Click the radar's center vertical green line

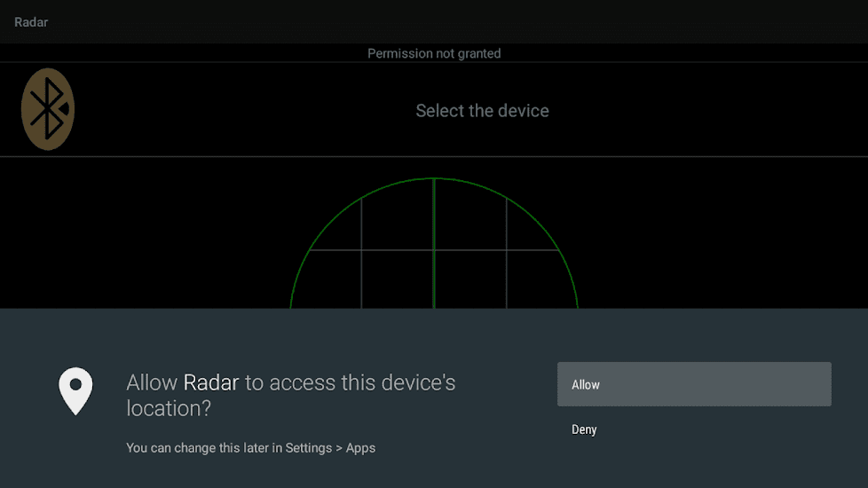pyautogui.click(x=434, y=266)
